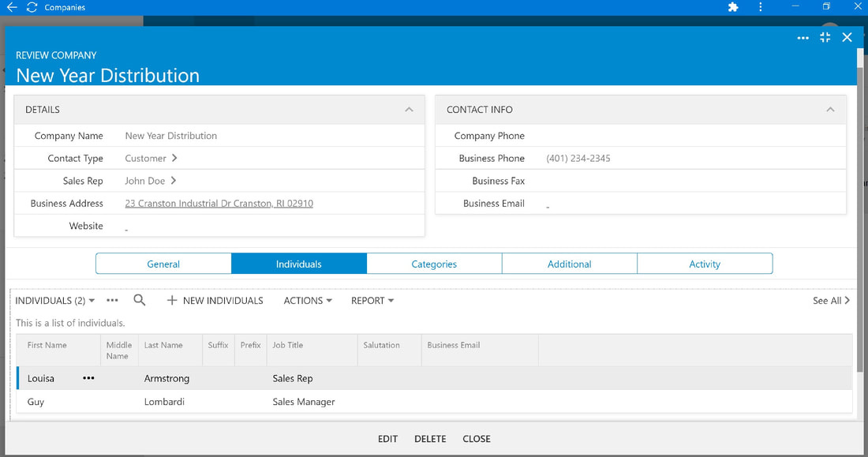The height and width of the screenshot is (457, 868).
Task: Select the Guy first name cell
Action: point(36,402)
